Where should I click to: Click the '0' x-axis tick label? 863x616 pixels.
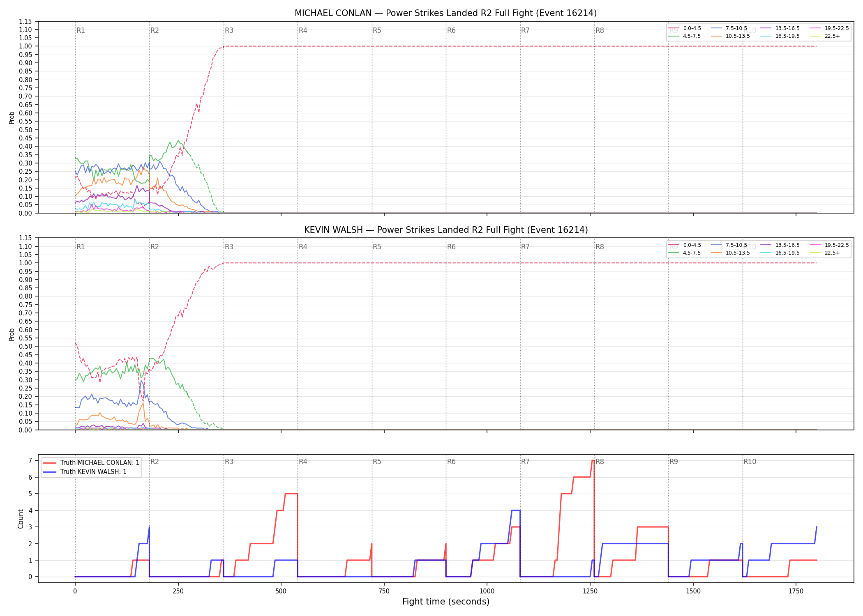tap(75, 591)
